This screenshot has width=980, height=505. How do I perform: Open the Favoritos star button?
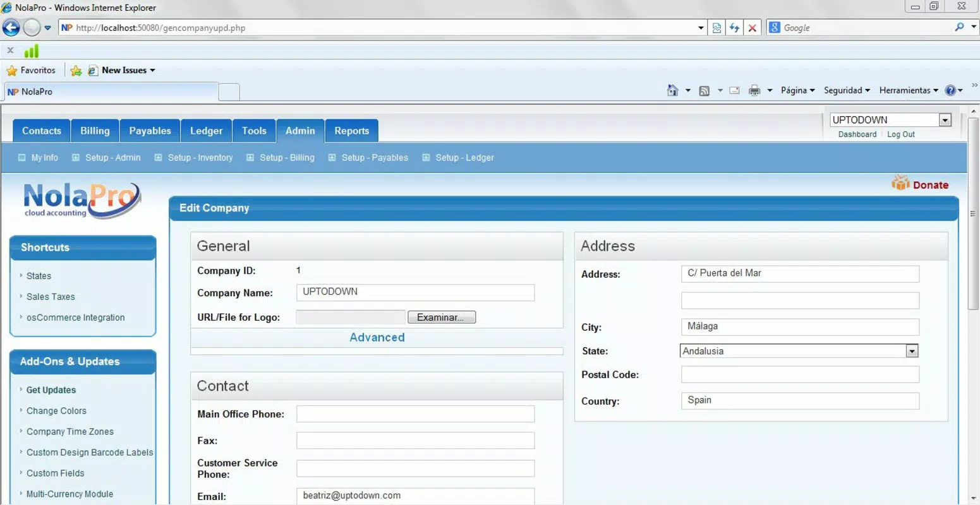tap(31, 70)
